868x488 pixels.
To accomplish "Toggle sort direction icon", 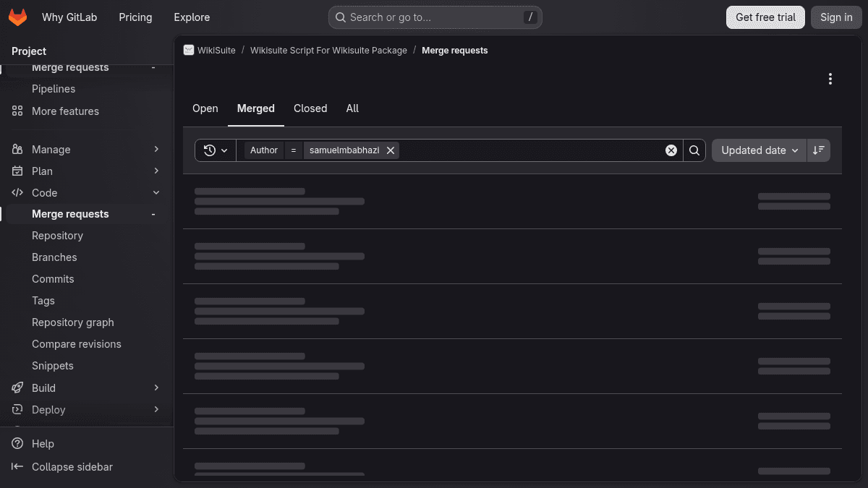I will [819, 150].
